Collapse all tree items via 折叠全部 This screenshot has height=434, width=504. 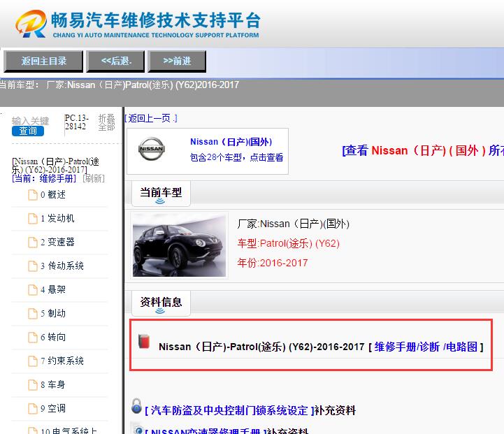click(106, 122)
